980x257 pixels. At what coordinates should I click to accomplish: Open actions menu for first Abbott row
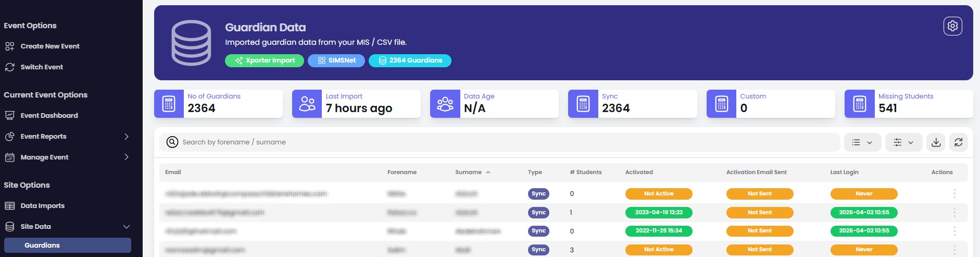tap(954, 194)
